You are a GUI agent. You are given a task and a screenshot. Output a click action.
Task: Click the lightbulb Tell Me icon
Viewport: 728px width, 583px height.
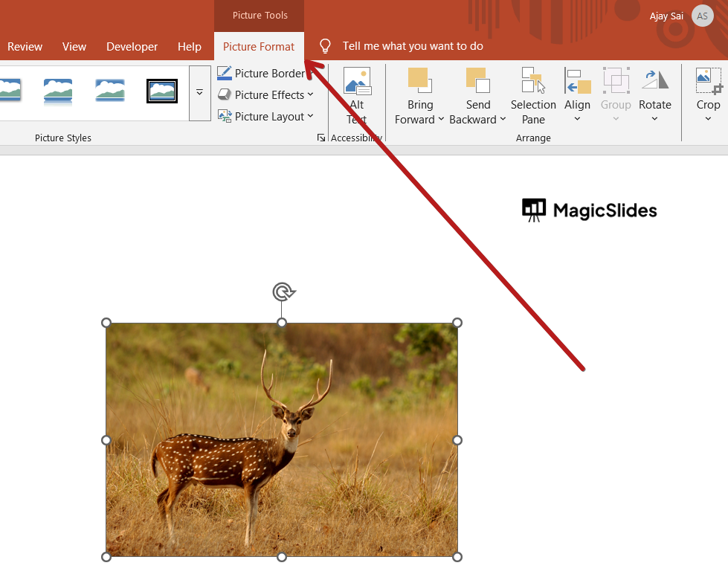325,46
